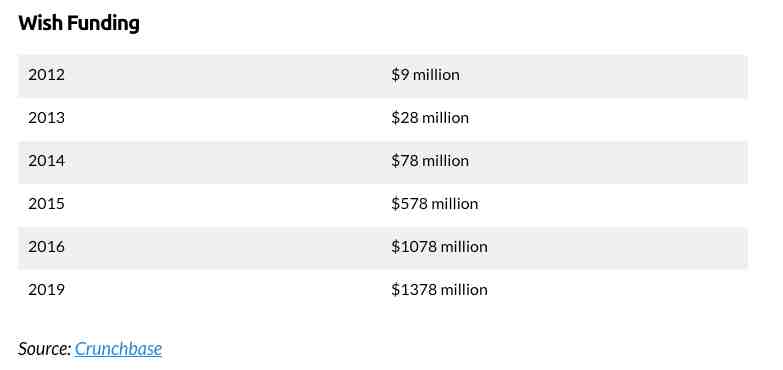Open the Crunchbase source link
Image resolution: width=783 pixels, height=370 pixels.
118,349
